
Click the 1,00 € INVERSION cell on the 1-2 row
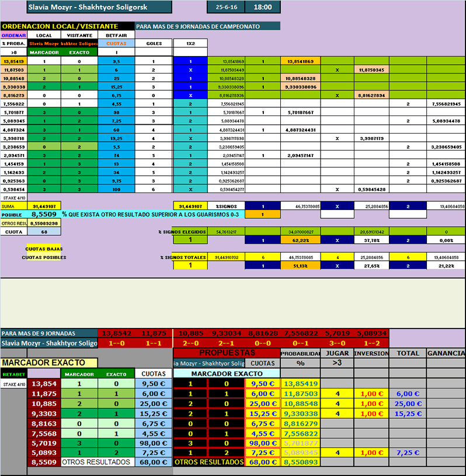371,453
